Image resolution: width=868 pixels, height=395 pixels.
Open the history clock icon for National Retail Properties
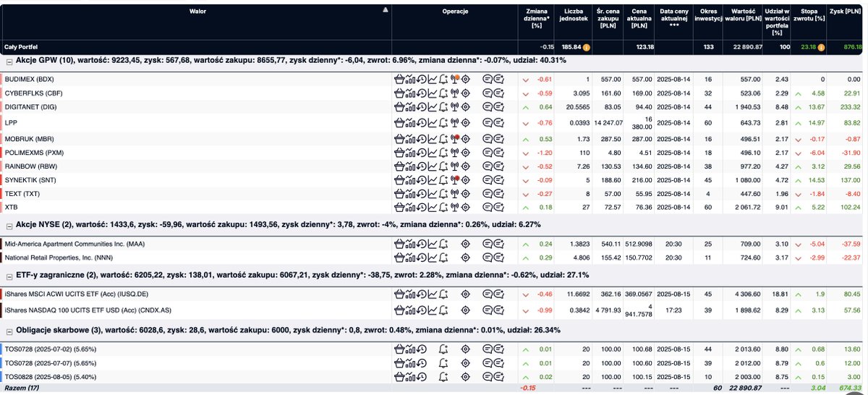click(x=421, y=257)
